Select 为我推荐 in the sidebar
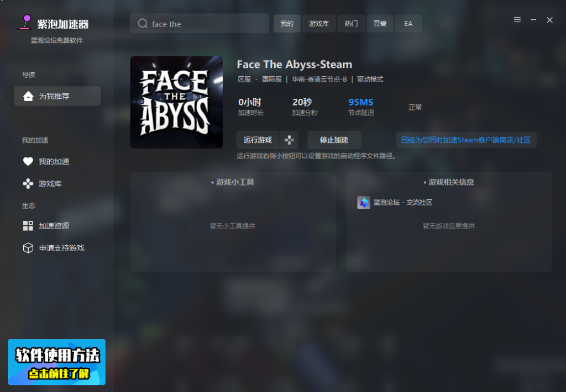 (57, 96)
